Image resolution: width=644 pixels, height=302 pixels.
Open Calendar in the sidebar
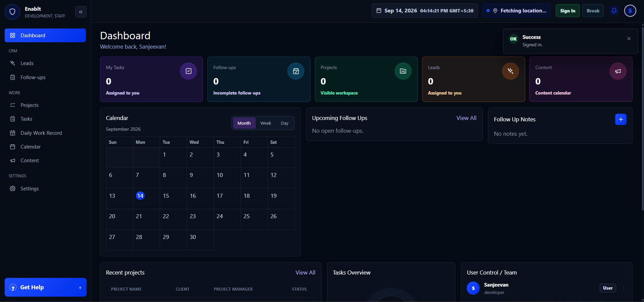click(45, 147)
